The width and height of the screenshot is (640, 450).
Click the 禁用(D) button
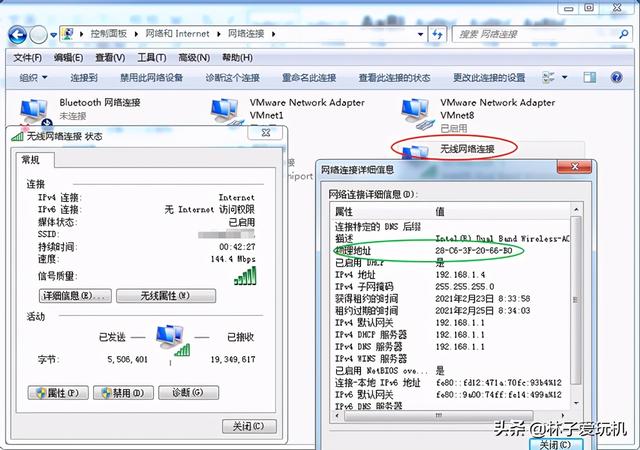coord(123,393)
